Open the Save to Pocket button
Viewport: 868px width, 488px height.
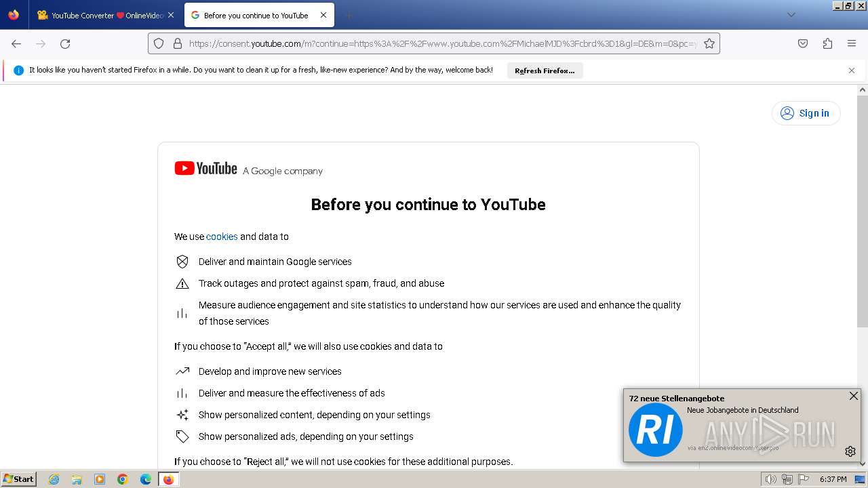click(803, 43)
